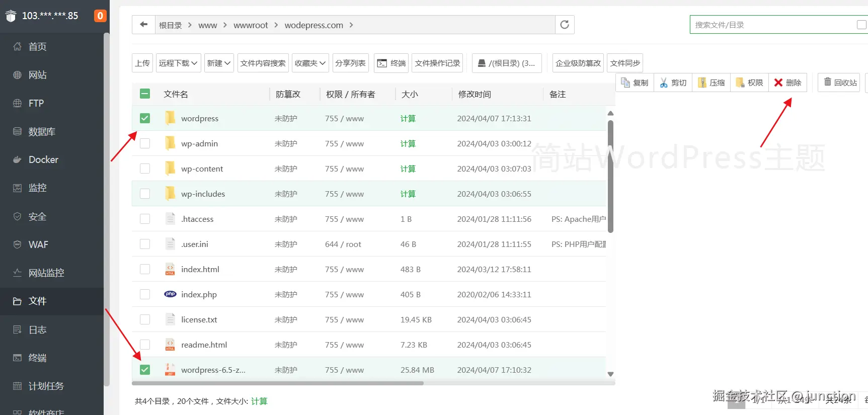The image size is (868, 415).
Task: Click the share list (分享列表) button
Action: click(350, 63)
